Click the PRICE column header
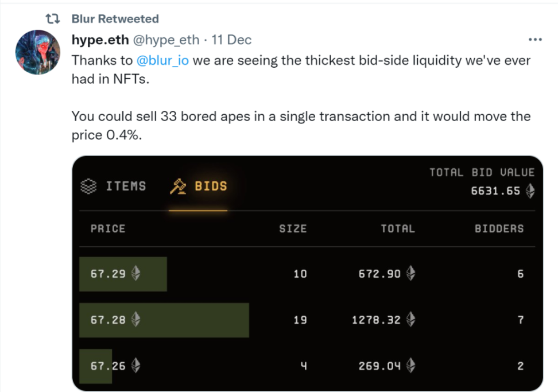Screen dimensions: 558x392 (x=108, y=228)
